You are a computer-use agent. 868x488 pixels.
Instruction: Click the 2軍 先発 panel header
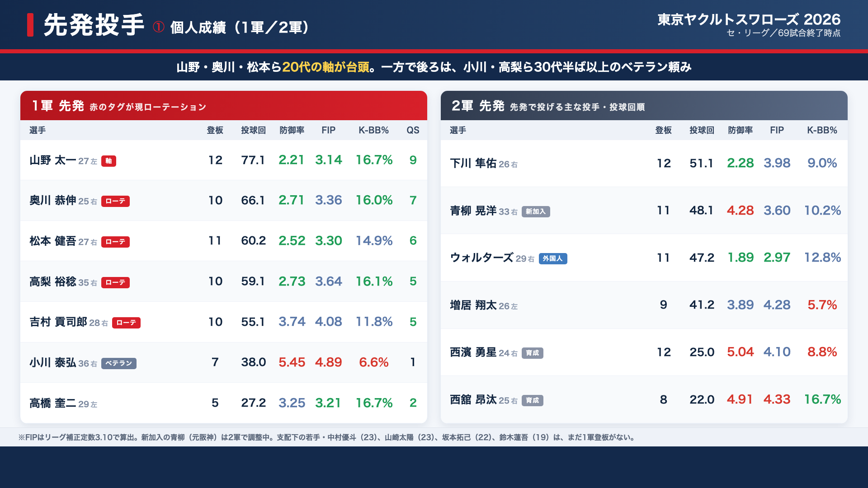click(644, 106)
